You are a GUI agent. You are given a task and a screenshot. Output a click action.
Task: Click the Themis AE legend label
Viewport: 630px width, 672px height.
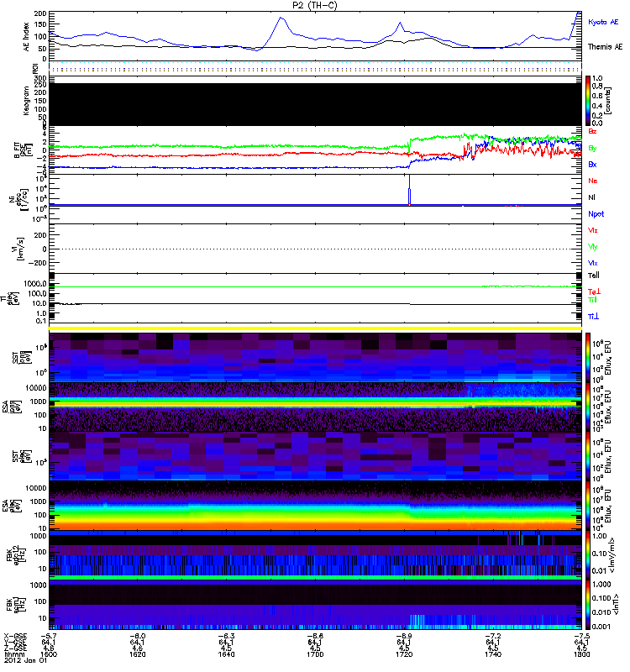605,47
